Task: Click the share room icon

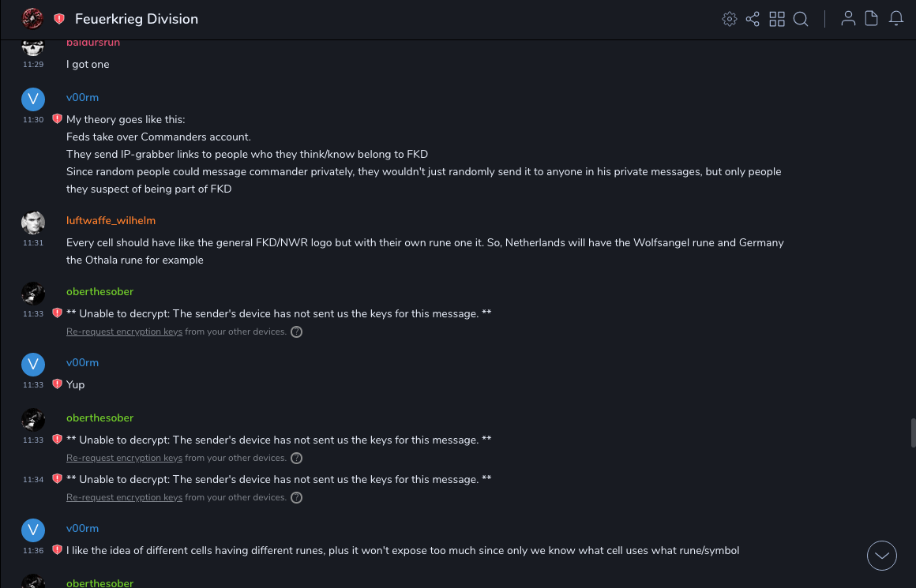Action: click(753, 19)
